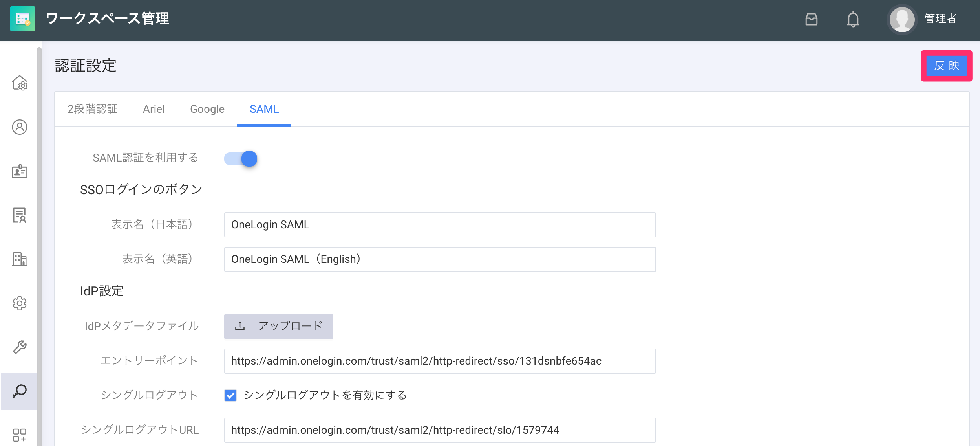Switch to the 2段階認証 tab

click(93, 109)
